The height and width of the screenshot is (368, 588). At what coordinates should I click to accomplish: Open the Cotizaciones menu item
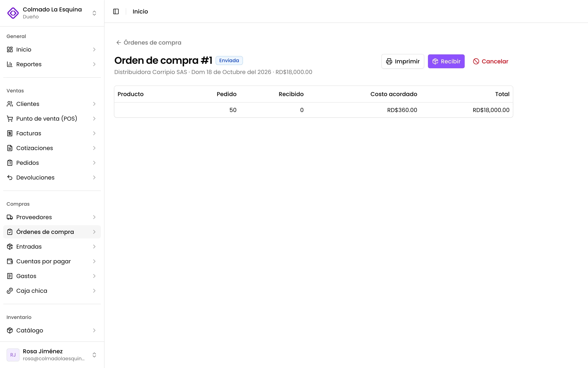click(x=52, y=148)
